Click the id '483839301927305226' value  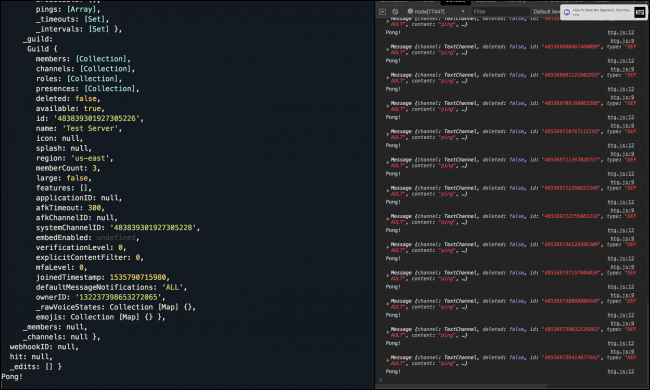(97, 119)
